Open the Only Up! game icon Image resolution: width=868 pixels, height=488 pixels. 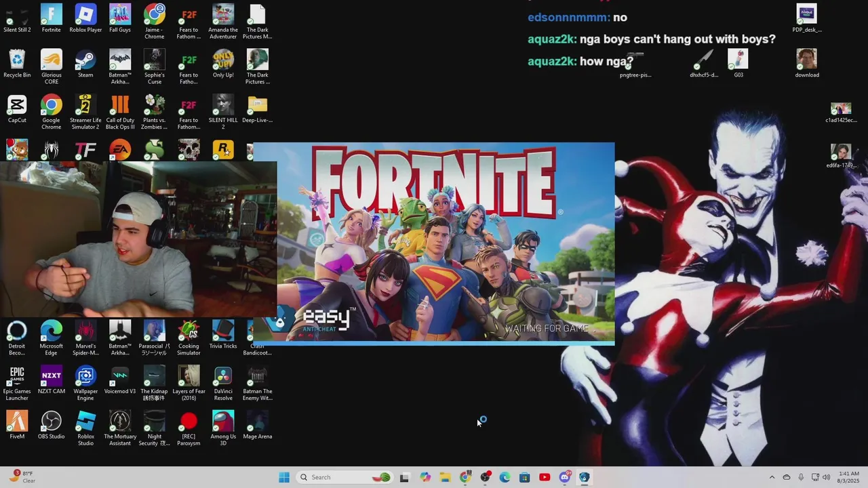click(x=223, y=64)
